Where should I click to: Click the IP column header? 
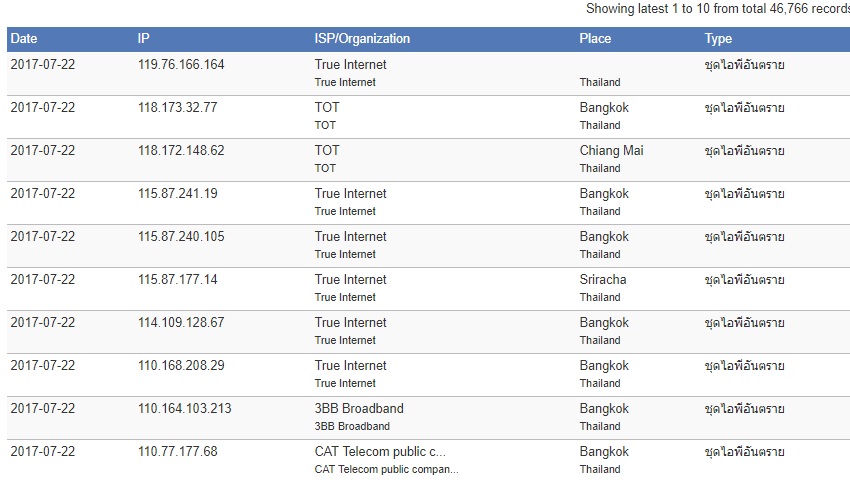[144, 39]
